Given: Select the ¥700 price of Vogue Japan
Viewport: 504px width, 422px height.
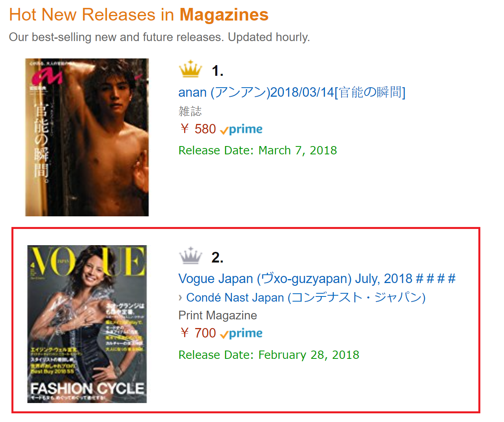Looking at the screenshot, I should pos(198,333).
